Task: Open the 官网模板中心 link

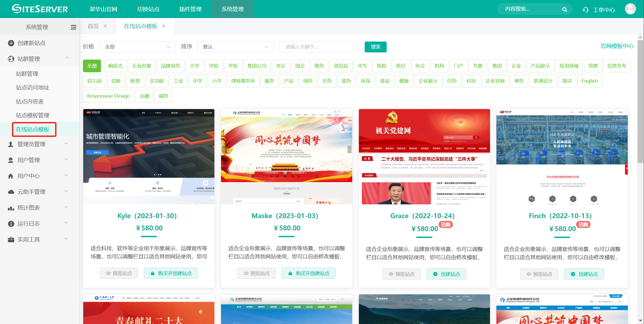Action: [x=617, y=46]
